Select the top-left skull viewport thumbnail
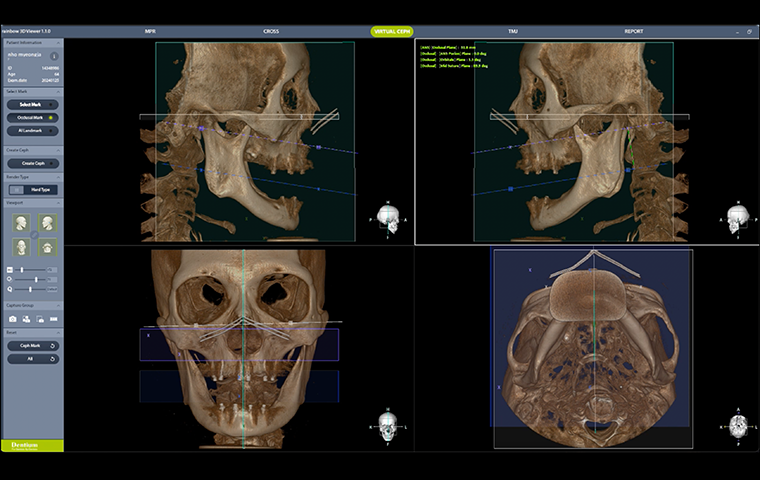 (x=20, y=222)
